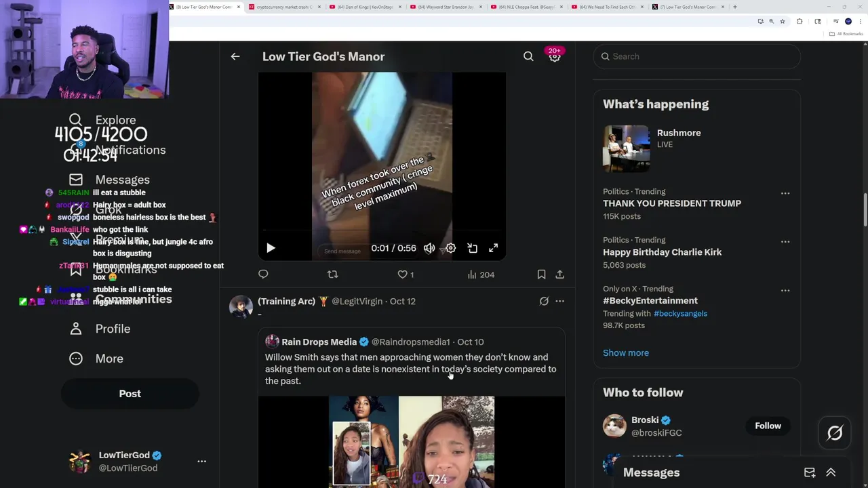868x488 pixels.
Task: Open Communities in sidebar
Action: click(x=120, y=299)
